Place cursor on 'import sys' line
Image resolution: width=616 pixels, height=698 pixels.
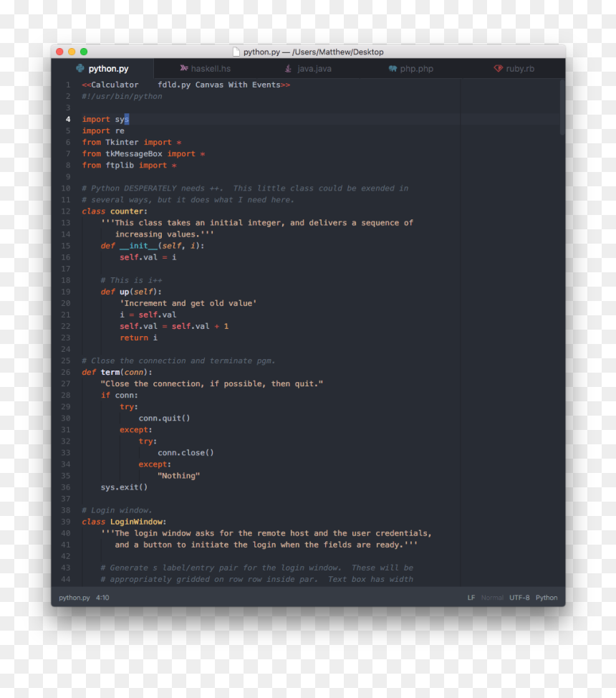pos(105,119)
